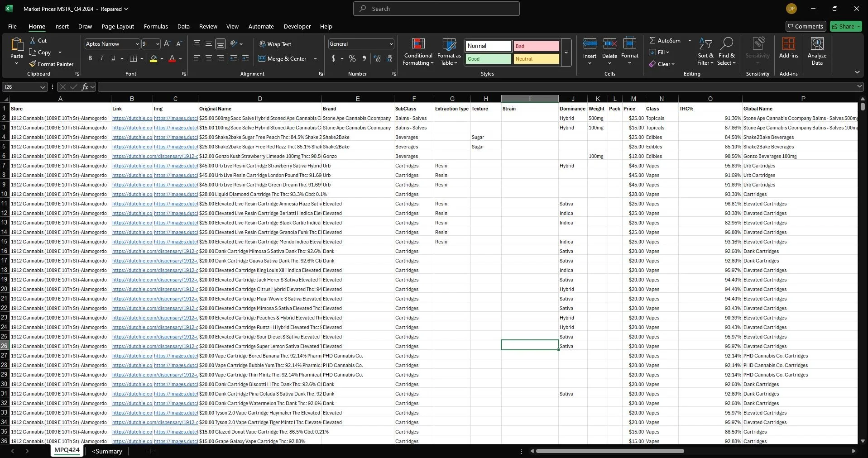Expand the AutoSum dropdown arrow
The height and width of the screenshot is (458, 868).
pyautogui.click(x=690, y=40)
